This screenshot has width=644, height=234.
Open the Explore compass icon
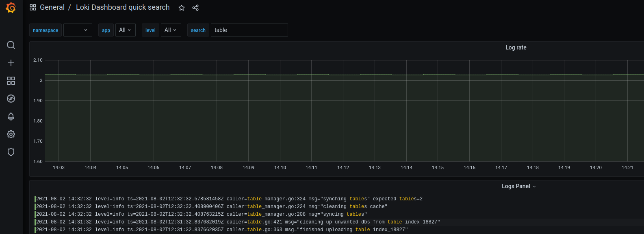coord(11,99)
